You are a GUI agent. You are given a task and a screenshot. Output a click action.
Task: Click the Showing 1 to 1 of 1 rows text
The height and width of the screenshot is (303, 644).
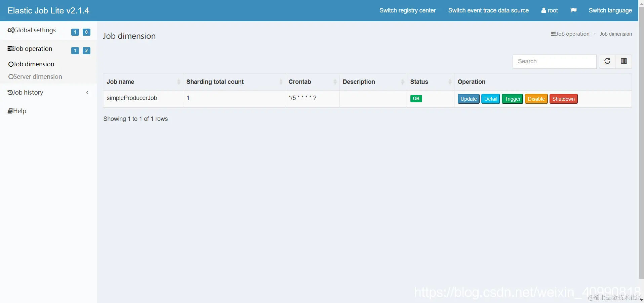[x=135, y=119]
